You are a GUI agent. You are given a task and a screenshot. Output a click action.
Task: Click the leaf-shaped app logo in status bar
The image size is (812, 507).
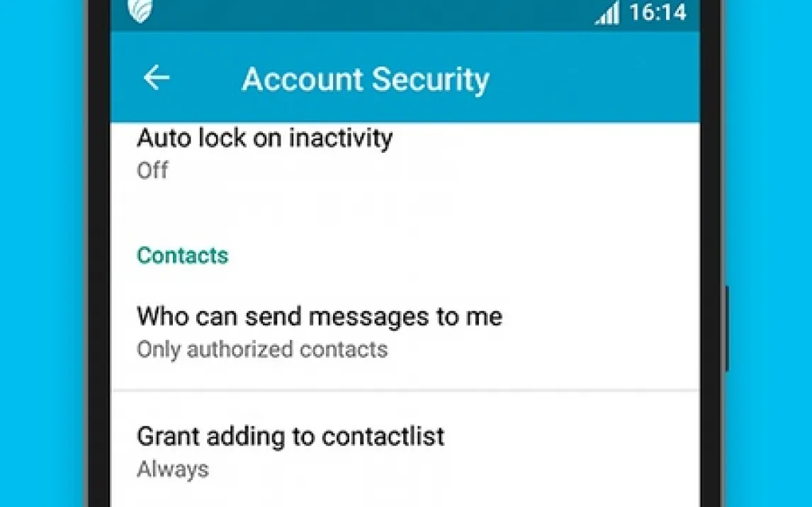[x=140, y=11]
